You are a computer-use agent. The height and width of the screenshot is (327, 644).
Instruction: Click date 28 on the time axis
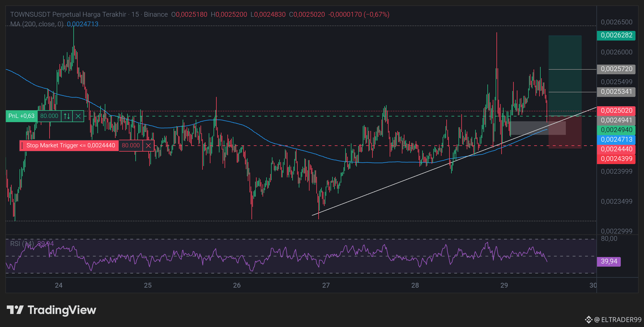coord(415,285)
